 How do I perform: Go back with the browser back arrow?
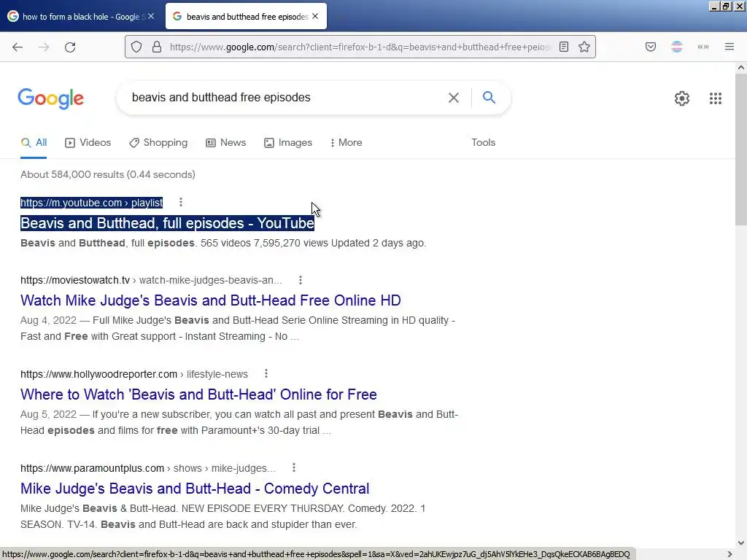pos(18,47)
